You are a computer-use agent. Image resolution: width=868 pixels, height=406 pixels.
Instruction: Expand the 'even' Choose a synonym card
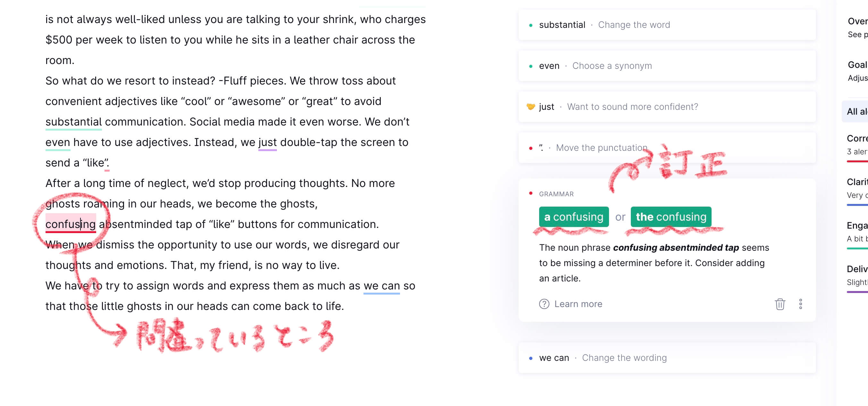(x=666, y=66)
